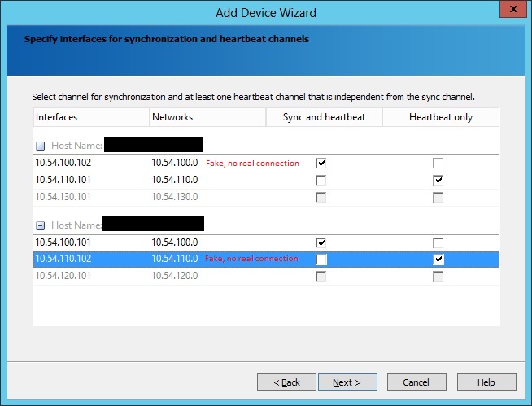Viewport: 532px width, 406px height.
Task: Click the Interfaces column header
Action: (91, 117)
